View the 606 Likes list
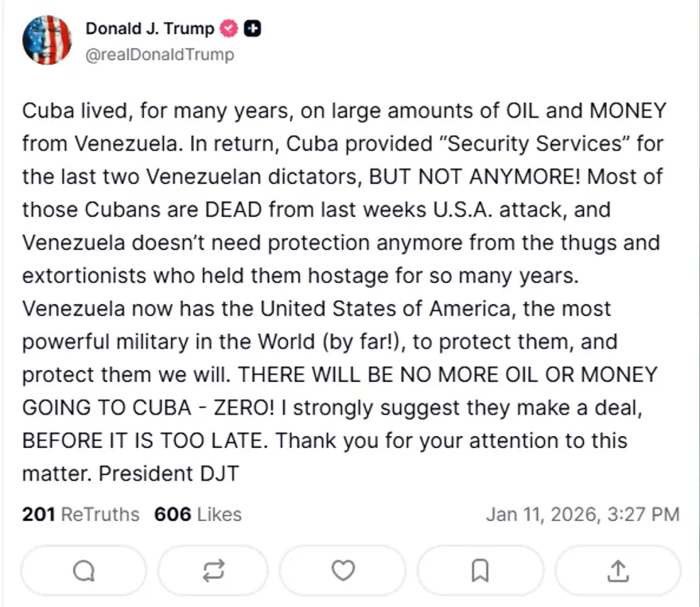Image resolution: width=700 pixels, height=607 pixels. click(198, 515)
